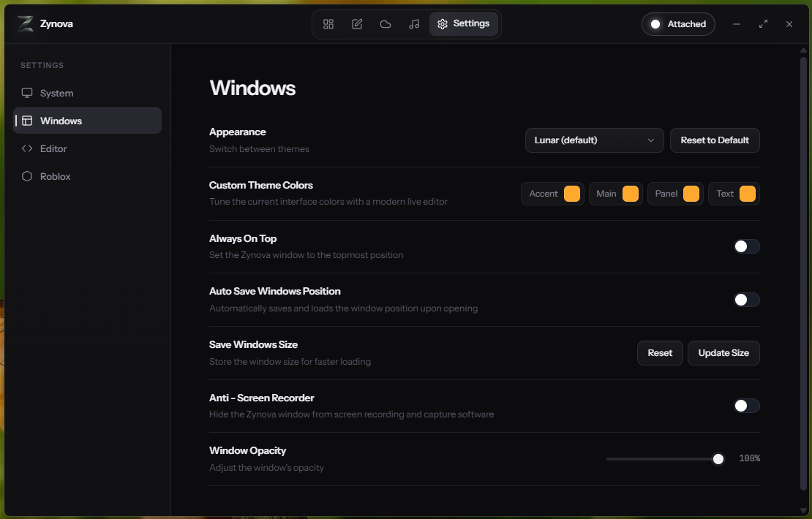
Task: Select Windows in settings sidebar
Action: (x=87, y=121)
